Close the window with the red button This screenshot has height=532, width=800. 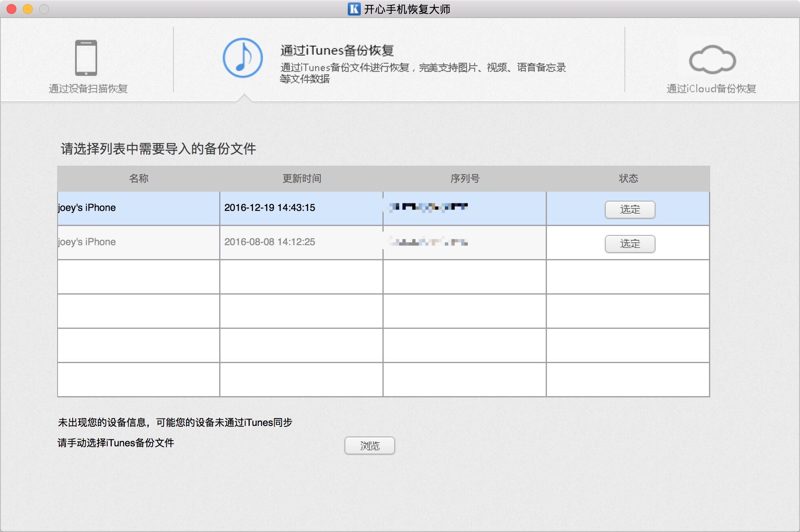[11, 9]
